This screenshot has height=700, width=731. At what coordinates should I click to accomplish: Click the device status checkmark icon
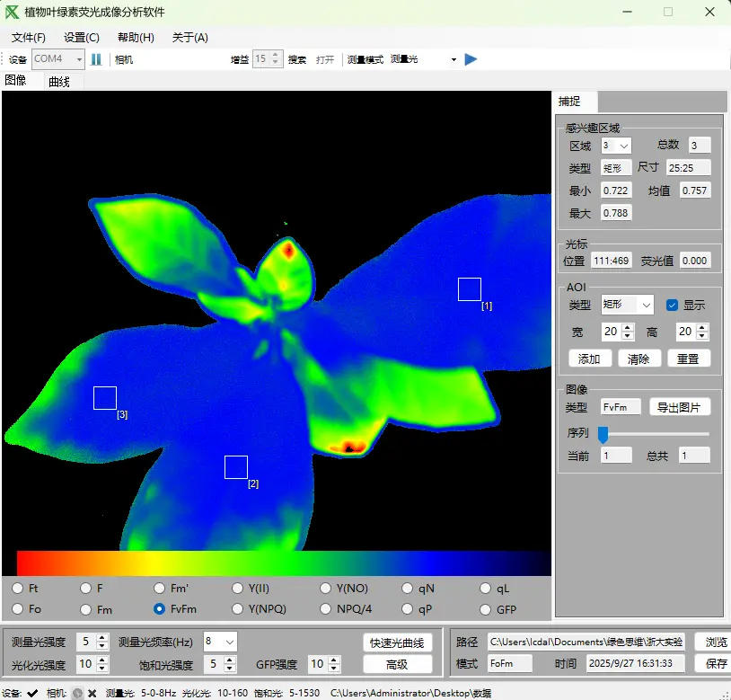(33, 693)
